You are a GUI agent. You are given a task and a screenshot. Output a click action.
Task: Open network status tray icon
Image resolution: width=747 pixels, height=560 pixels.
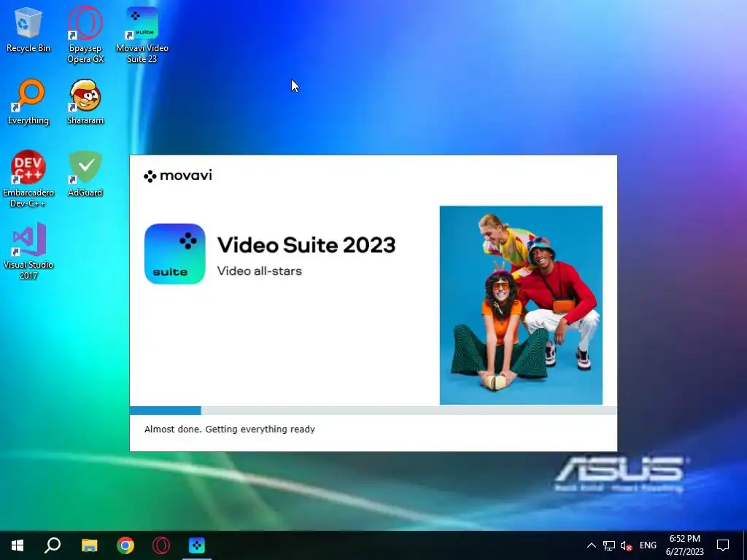pos(609,545)
